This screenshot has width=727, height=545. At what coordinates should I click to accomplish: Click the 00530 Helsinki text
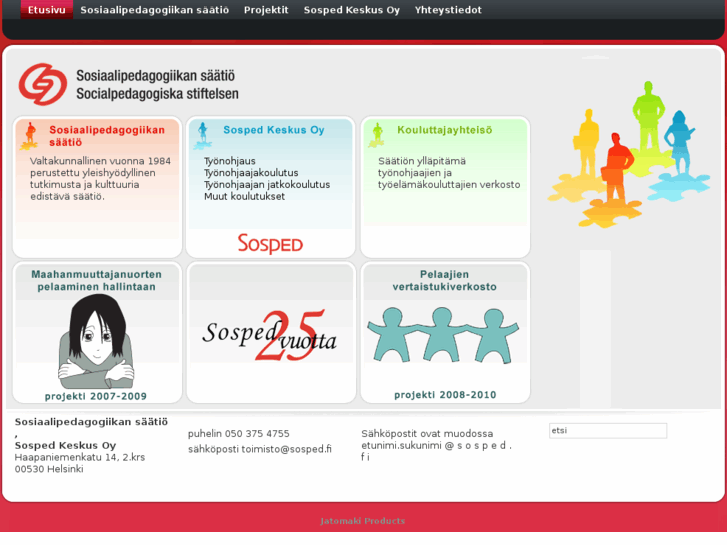click(x=49, y=469)
